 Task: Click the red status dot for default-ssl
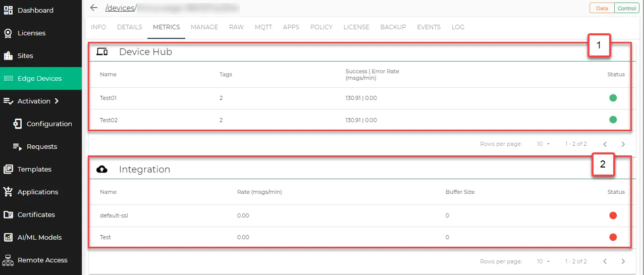click(x=613, y=215)
